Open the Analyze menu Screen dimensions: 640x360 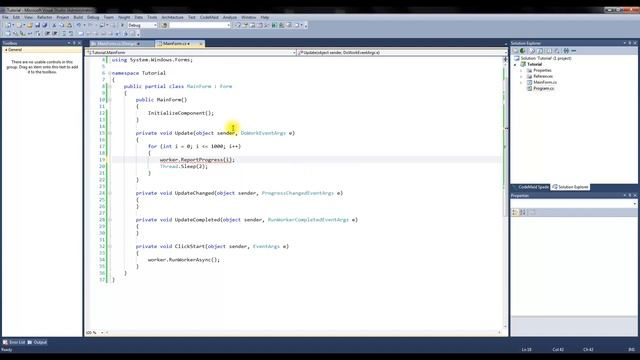point(229,17)
